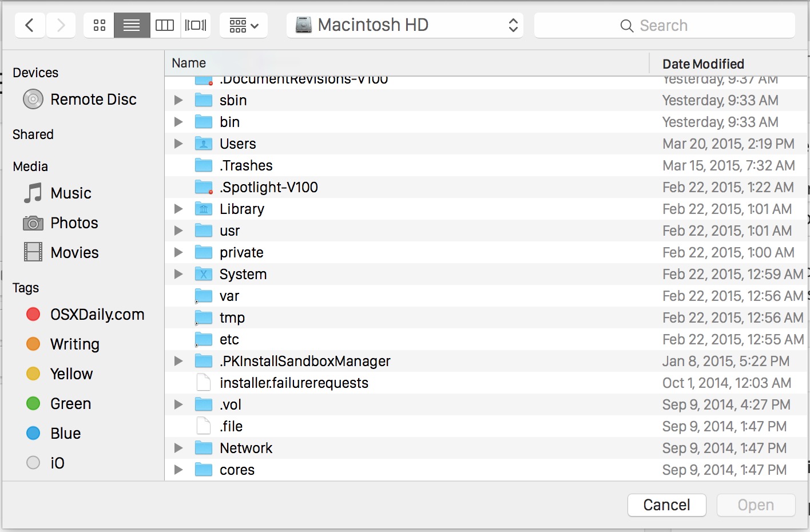Sort by the Date Modified column

point(702,63)
